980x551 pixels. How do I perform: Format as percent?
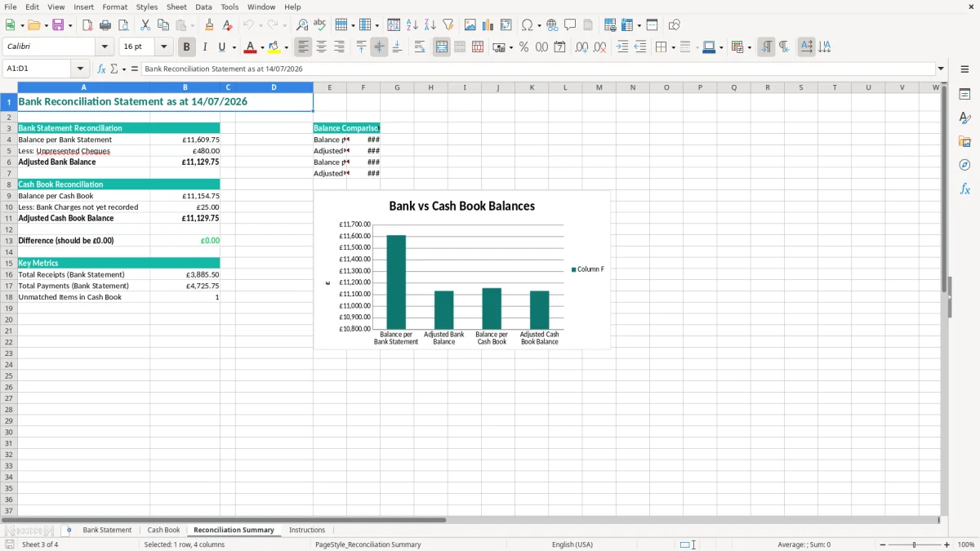pyautogui.click(x=523, y=47)
